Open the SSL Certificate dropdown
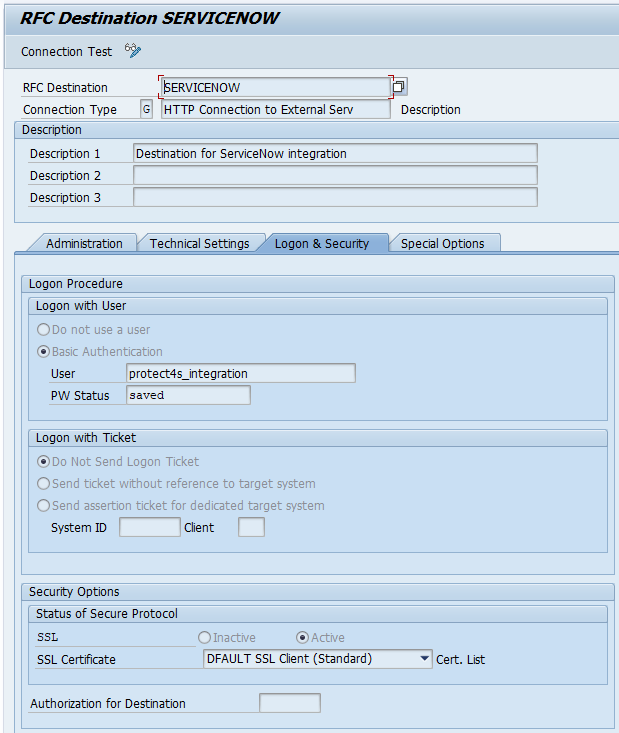 pos(425,659)
